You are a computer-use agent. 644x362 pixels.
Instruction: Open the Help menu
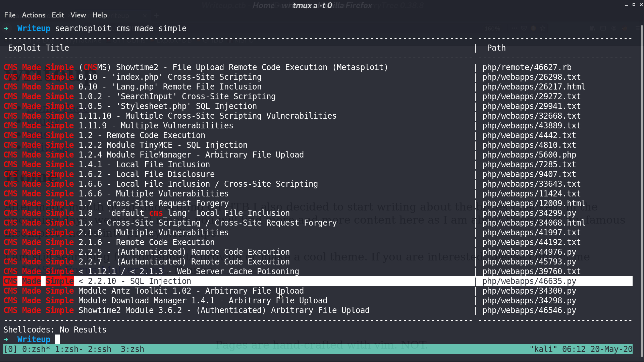point(100,15)
